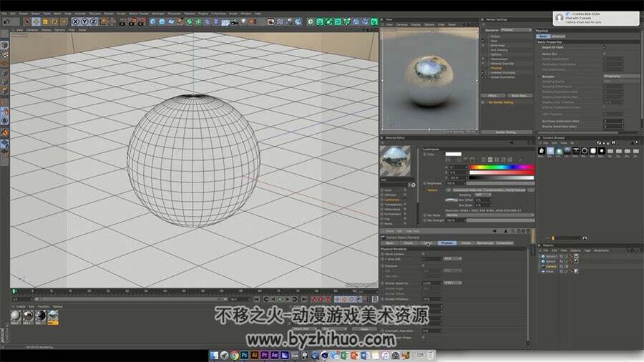Viewport: 644px width, 362px height.
Task: Select Anti-Aliasing in render settings list
Action: [499, 50]
